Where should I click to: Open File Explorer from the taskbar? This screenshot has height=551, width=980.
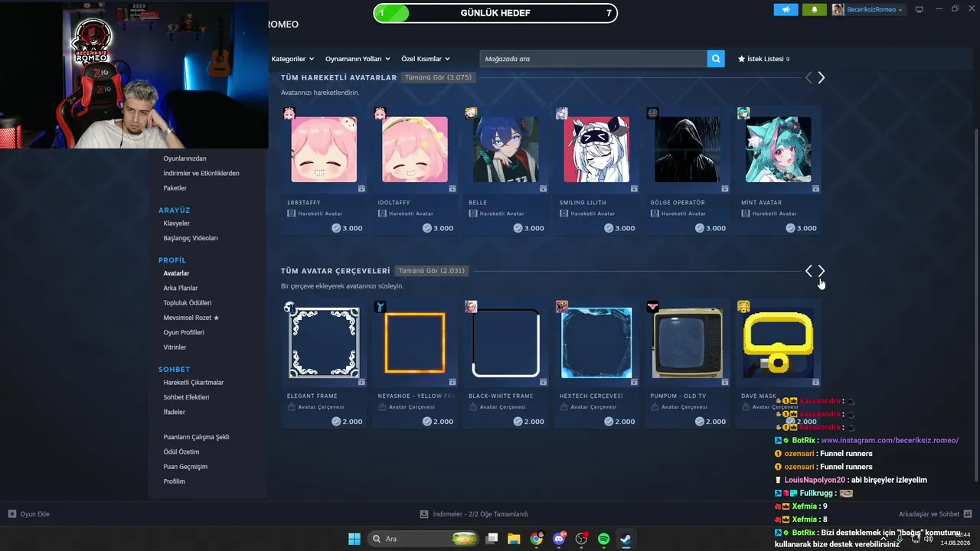point(514,539)
